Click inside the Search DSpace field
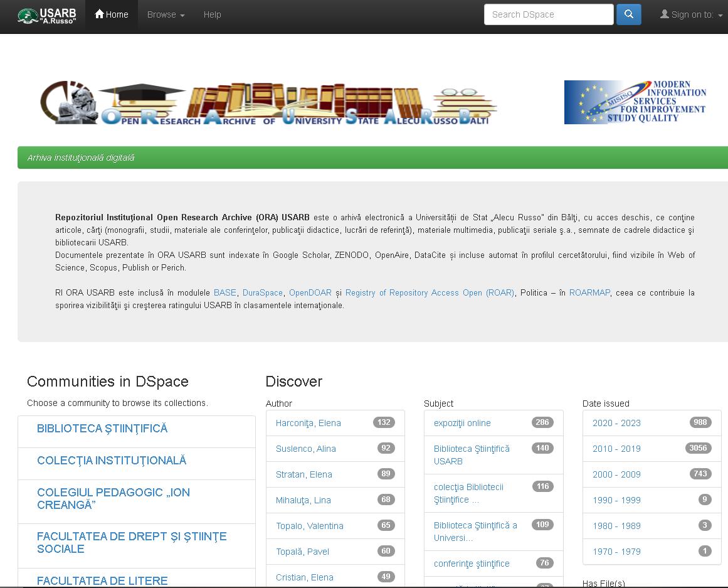The height and width of the screenshot is (588, 728). pyautogui.click(x=548, y=14)
